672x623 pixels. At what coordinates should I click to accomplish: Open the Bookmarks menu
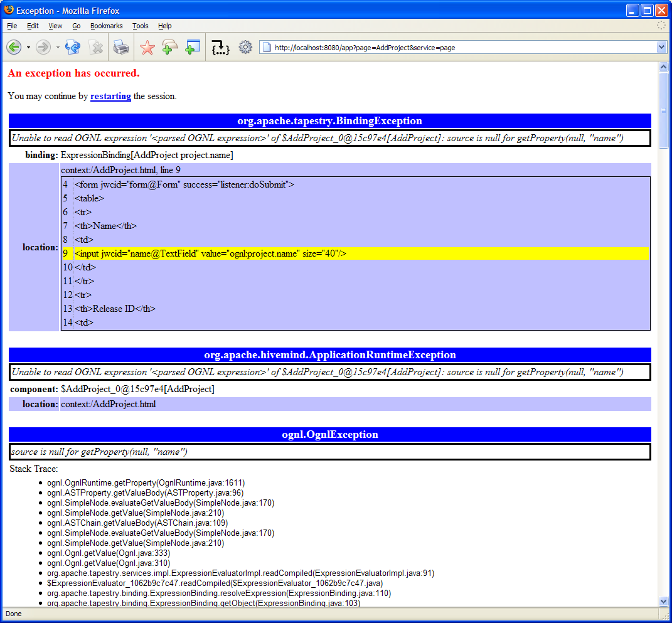106,26
